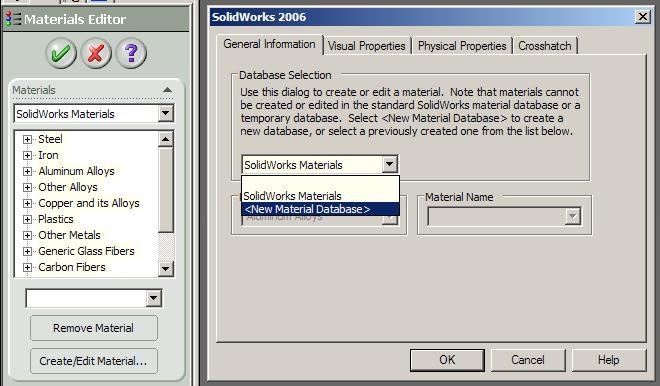Viewport: 660px width, 386px height.
Task: Open the SolidWorks Materials dropdown in left panel
Action: pyautogui.click(x=166, y=113)
